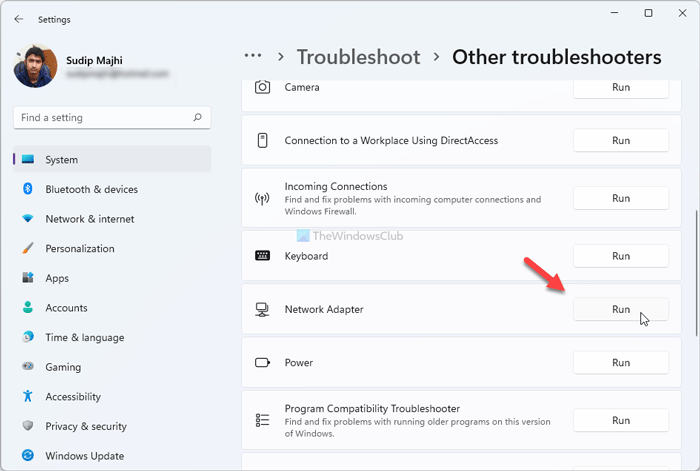Select Accounts in the sidebar
Image resolution: width=700 pixels, height=471 pixels.
point(66,308)
